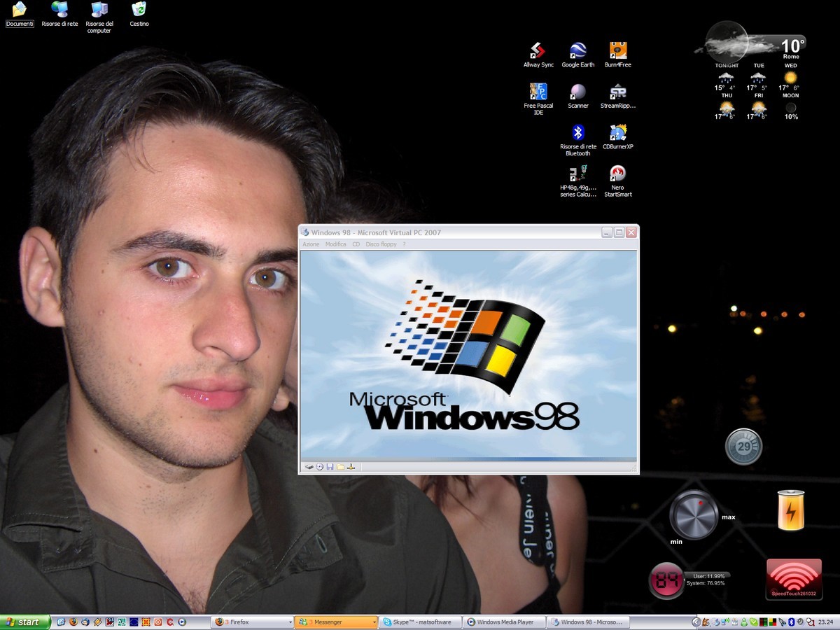840x630 pixels.
Task: Select the Free Pascal IDE shortcut
Action: click(x=538, y=99)
